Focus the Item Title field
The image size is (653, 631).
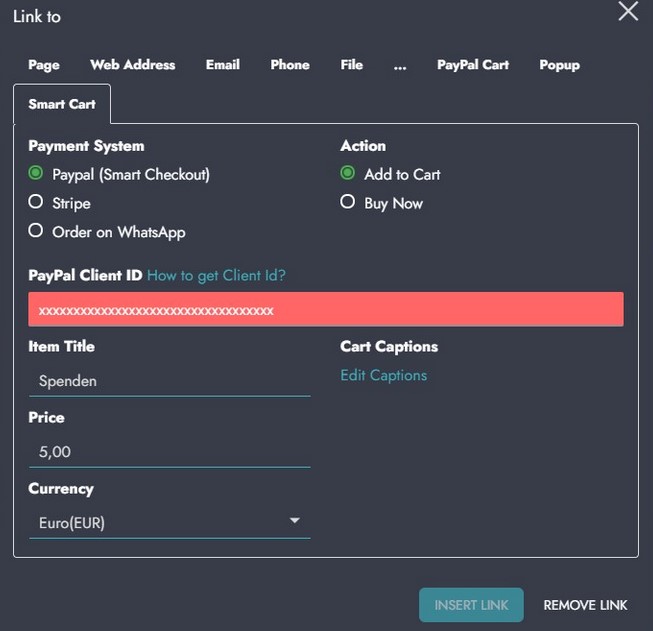(x=169, y=381)
